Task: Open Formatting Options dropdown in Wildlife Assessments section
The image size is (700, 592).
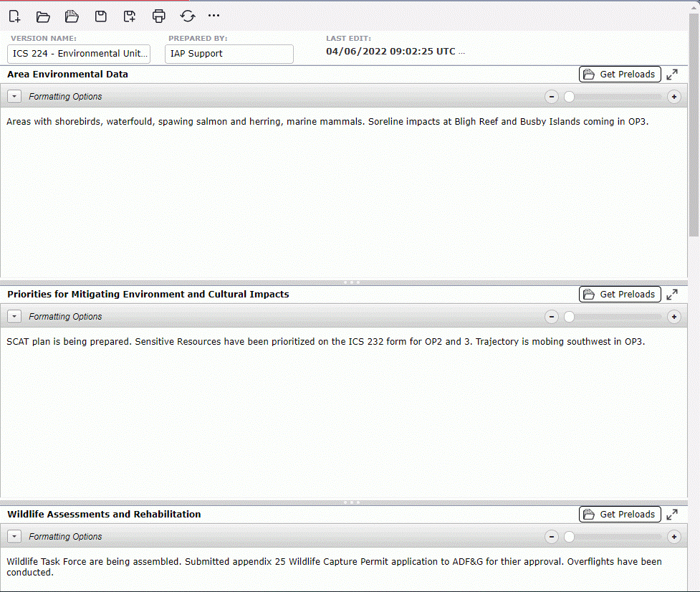Action: click(x=14, y=537)
